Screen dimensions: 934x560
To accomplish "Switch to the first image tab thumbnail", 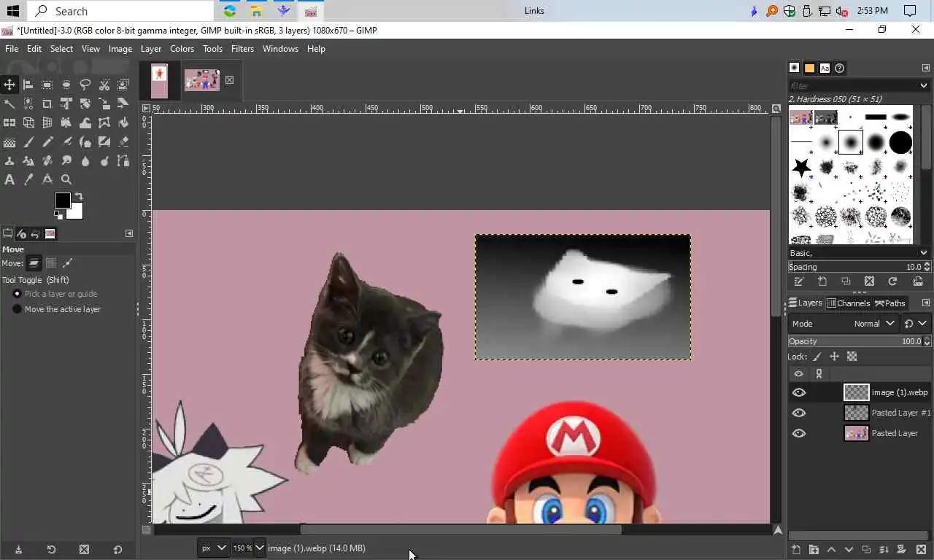I will click(x=159, y=80).
